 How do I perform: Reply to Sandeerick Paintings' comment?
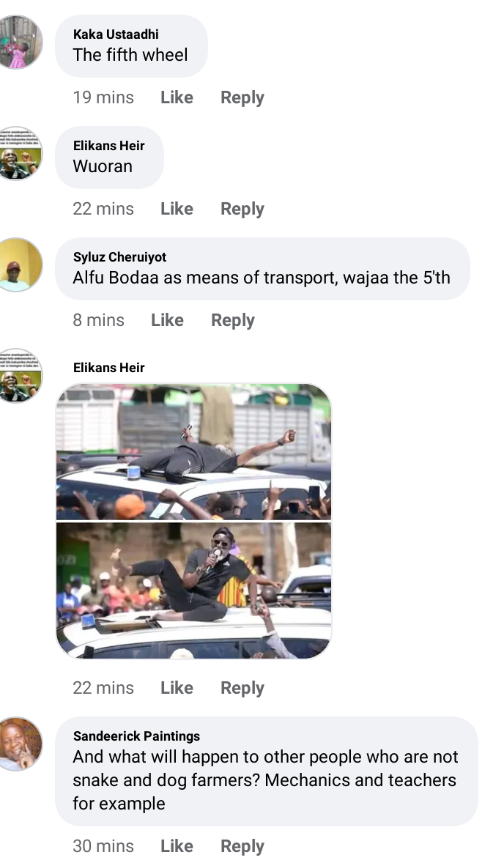[242, 846]
